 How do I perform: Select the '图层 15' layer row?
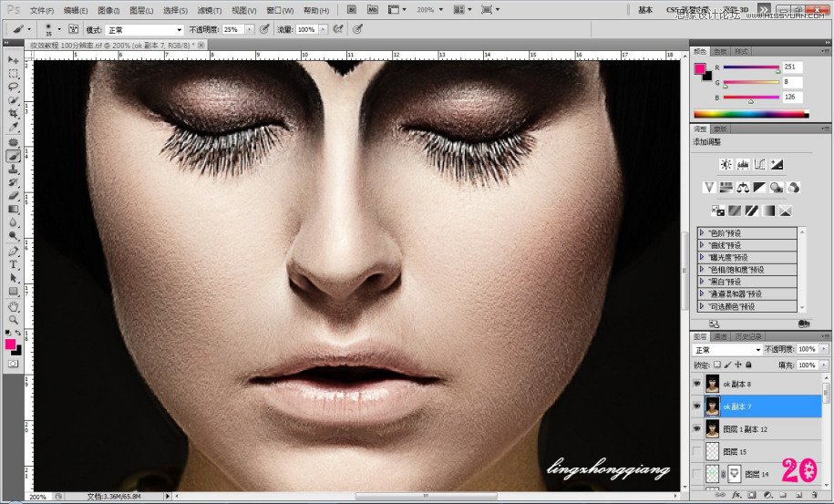[757, 451]
